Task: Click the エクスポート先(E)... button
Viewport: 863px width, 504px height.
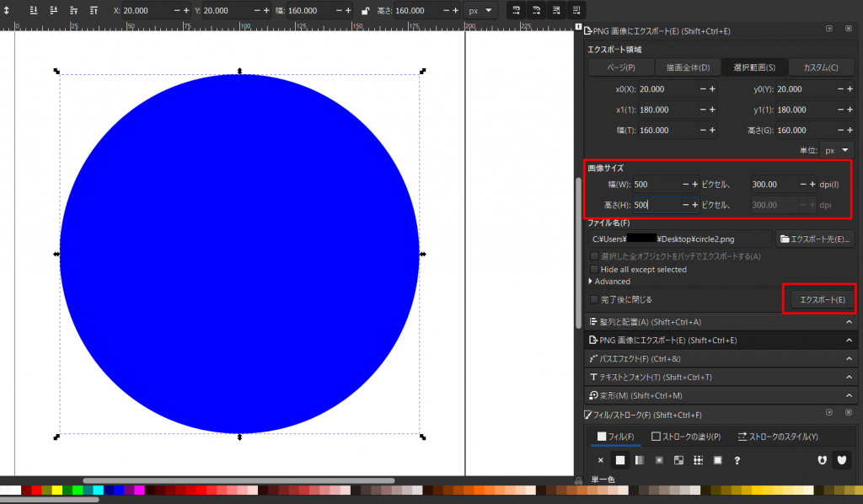Action: (814, 239)
